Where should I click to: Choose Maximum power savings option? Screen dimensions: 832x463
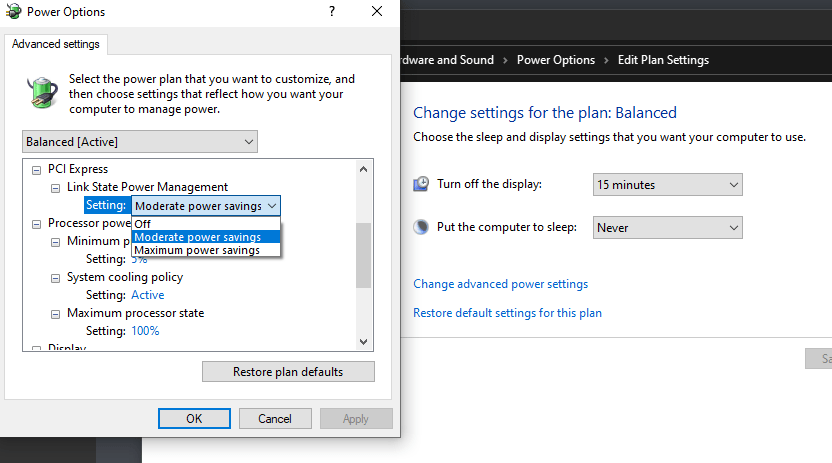pyautogui.click(x=197, y=250)
